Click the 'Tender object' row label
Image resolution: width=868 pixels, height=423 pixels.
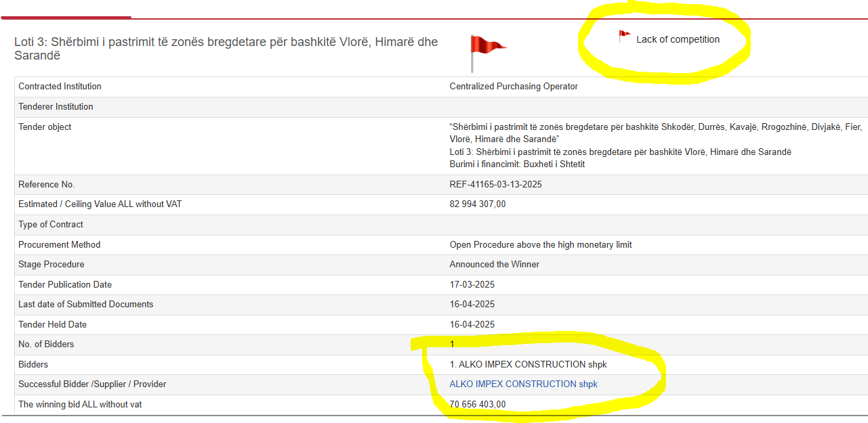[x=45, y=127]
